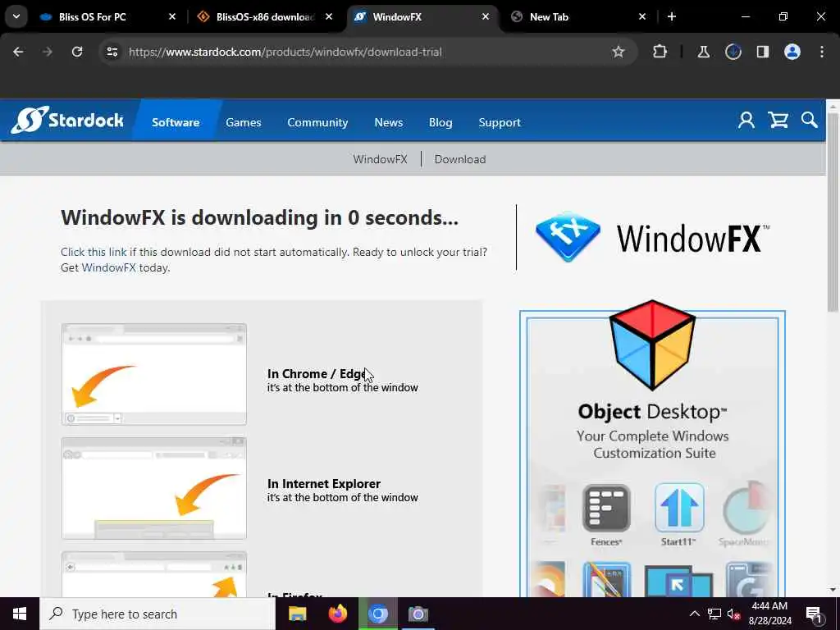Screen dimensions: 840x630
Task: Click the WindowFX breadcrumb link
Action: pos(380,159)
